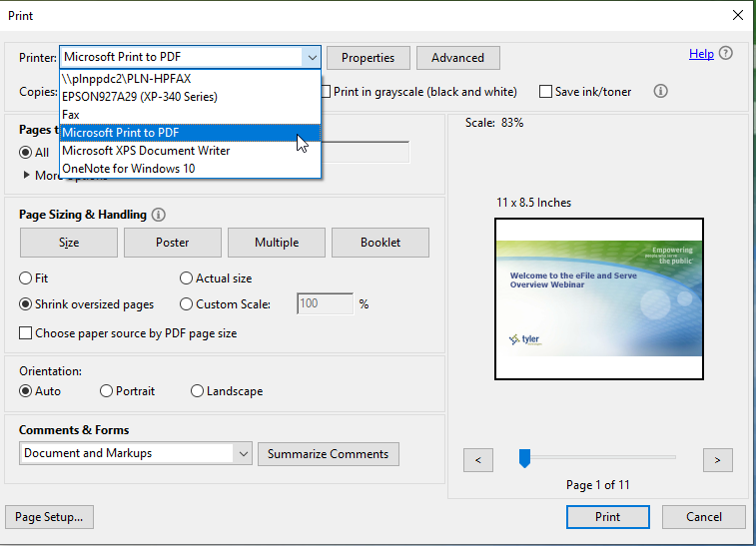The width and height of the screenshot is (756, 546).
Task: Expand the More Options disclosure triangle
Action: pyautogui.click(x=26, y=176)
